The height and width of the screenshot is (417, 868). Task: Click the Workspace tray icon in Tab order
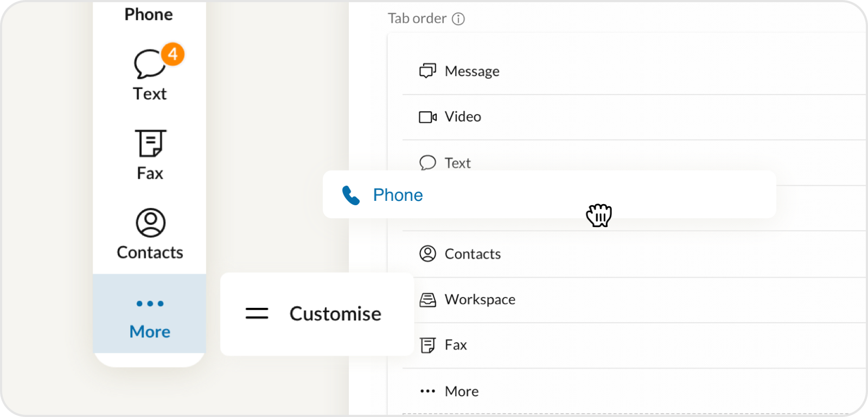pos(428,299)
